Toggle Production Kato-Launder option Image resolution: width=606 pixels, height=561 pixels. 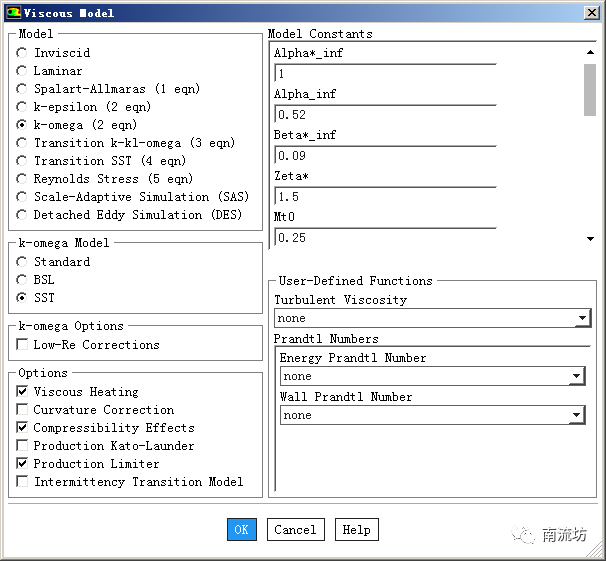[x=22, y=446]
